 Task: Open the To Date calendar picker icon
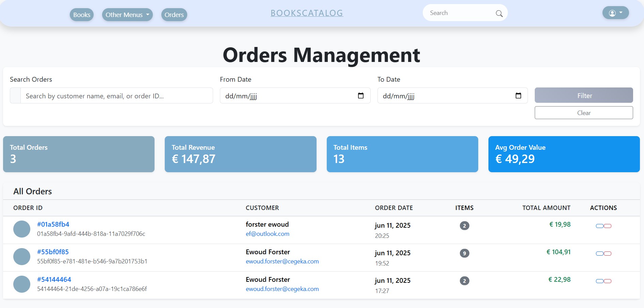(518, 96)
